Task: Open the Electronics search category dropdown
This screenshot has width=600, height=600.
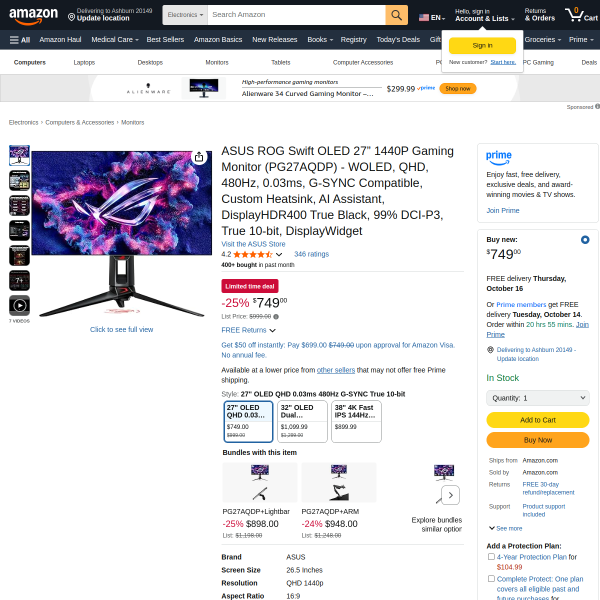Action: [185, 15]
